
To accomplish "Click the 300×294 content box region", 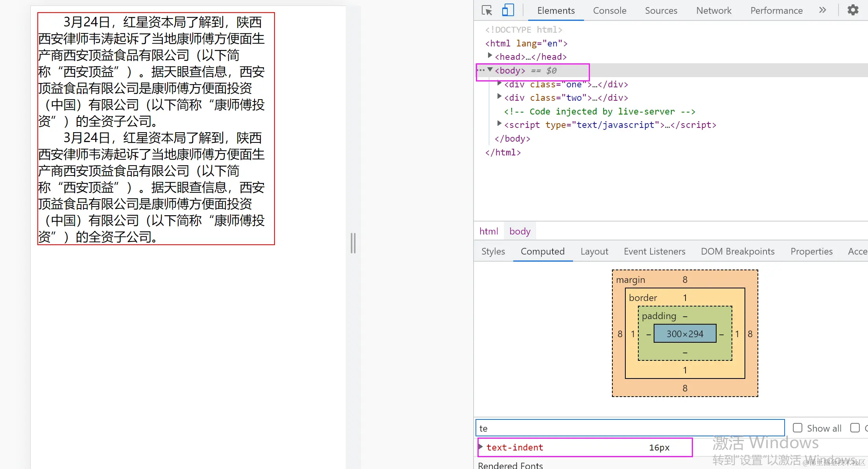I will point(685,334).
